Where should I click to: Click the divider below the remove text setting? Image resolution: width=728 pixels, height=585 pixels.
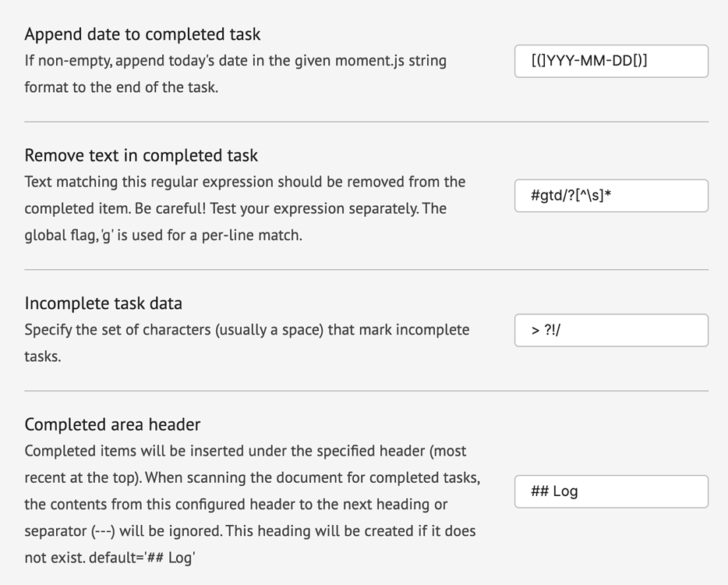point(366,270)
